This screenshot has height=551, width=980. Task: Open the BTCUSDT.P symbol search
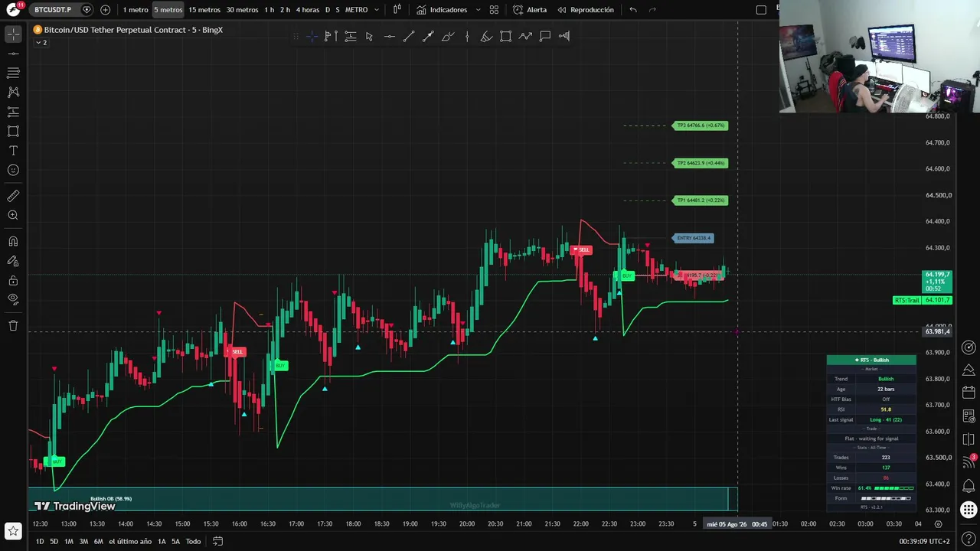[52, 10]
